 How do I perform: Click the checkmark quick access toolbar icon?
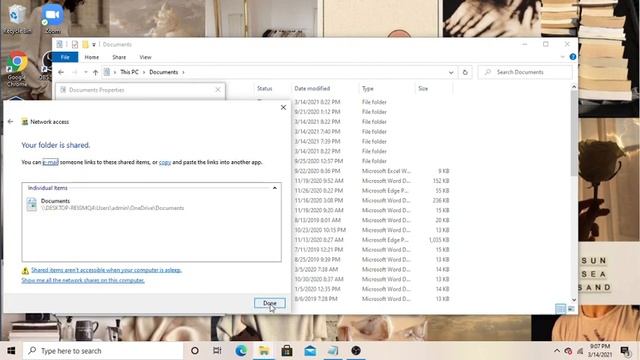click(x=75, y=44)
